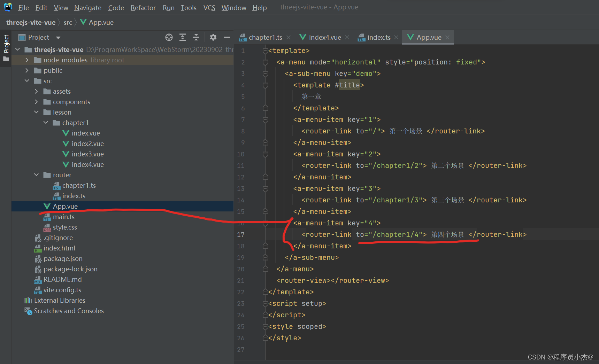
Task: Select chapter1.ts under router folder
Action: click(x=79, y=185)
